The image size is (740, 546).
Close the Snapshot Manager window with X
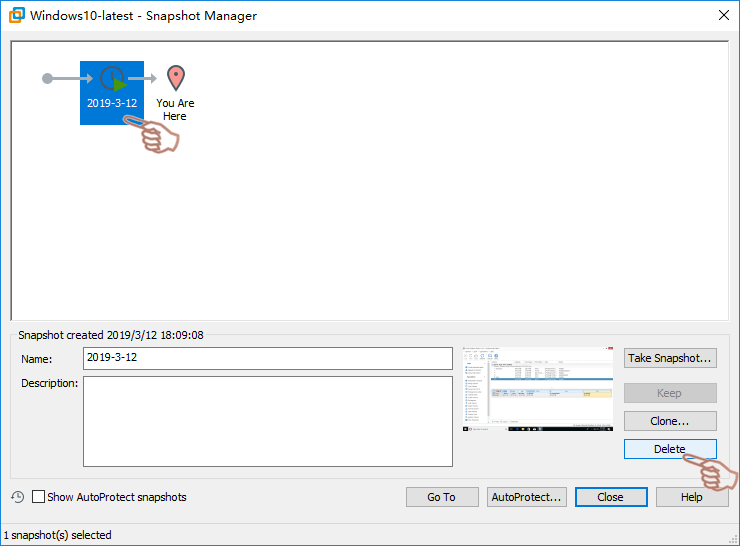click(723, 15)
